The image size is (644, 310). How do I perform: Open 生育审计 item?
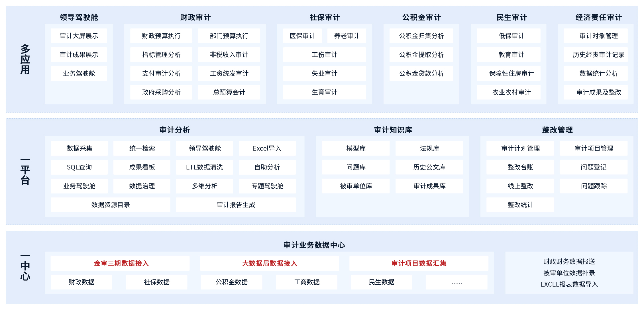coord(324,92)
